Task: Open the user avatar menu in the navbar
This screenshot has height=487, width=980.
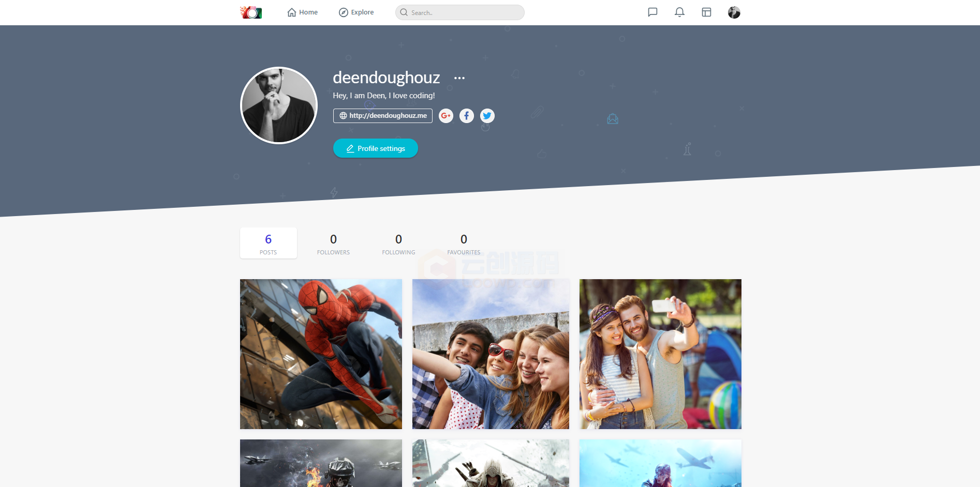Action: pyautogui.click(x=734, y=12)
